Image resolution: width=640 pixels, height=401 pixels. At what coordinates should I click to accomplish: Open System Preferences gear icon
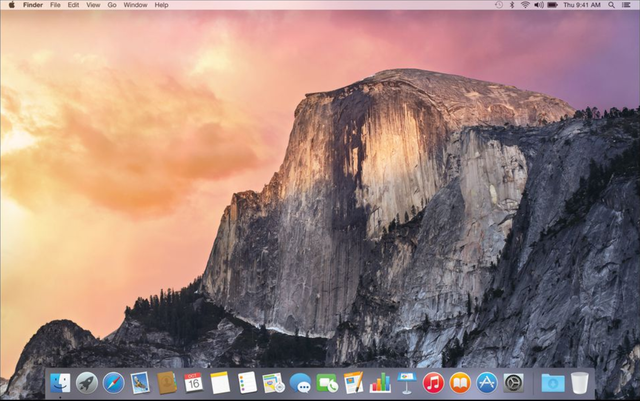(x=513, y=383)
